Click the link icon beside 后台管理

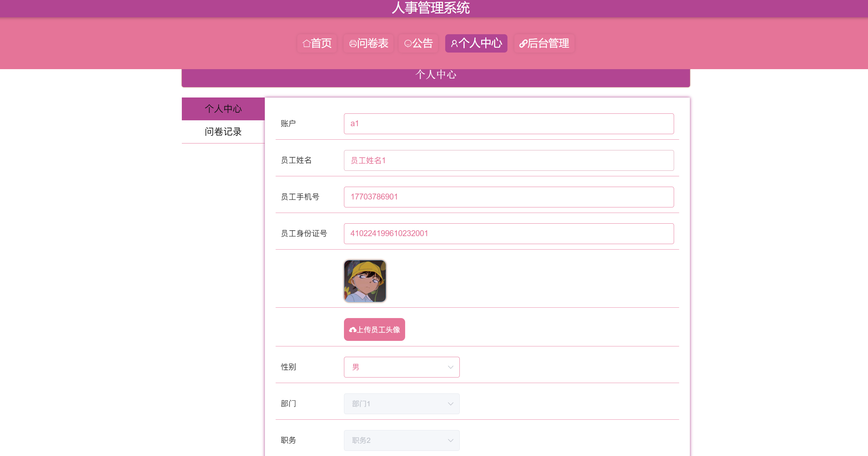click(523, 44)
